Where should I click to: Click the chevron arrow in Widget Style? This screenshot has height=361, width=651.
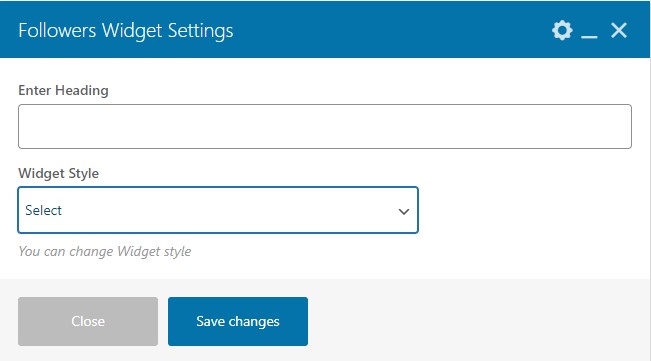(404, 212)
